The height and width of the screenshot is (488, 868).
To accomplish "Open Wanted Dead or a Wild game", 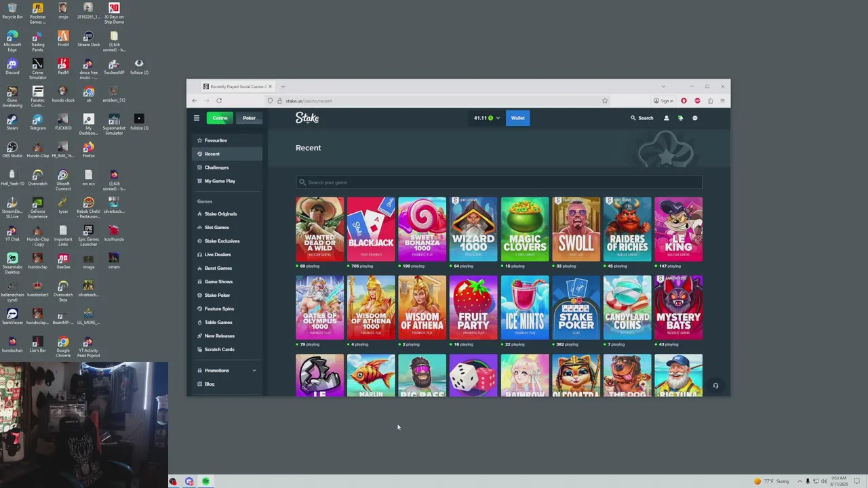I will point(319,229).
